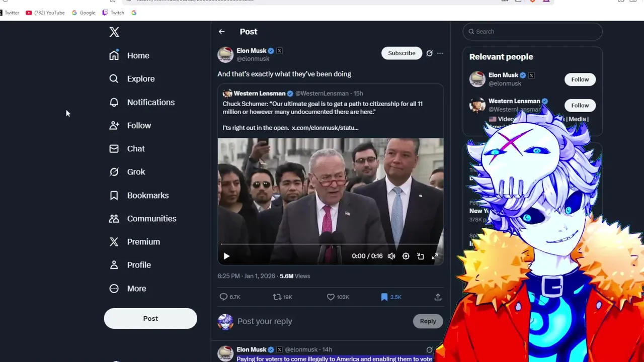Click the Follow person-plus icon

(x=114, y=125)
